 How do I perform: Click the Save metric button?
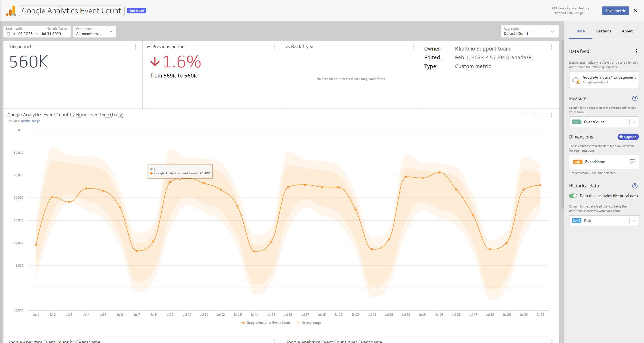point(615,11)
